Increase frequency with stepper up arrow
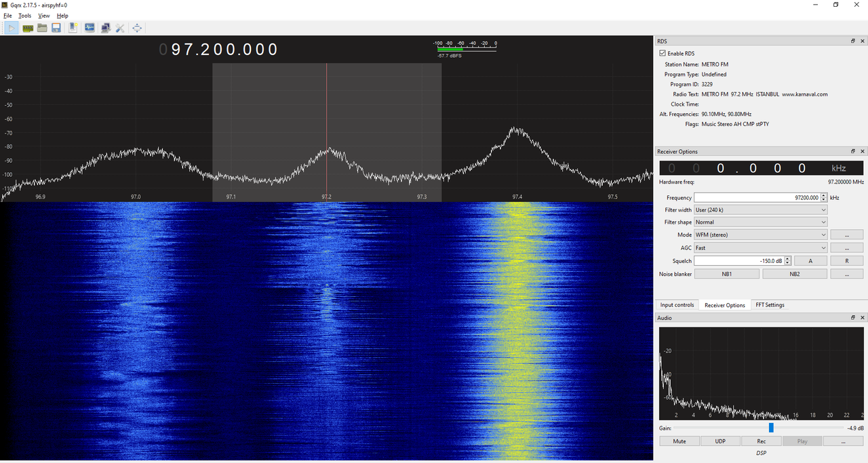 tap(823, 196)
